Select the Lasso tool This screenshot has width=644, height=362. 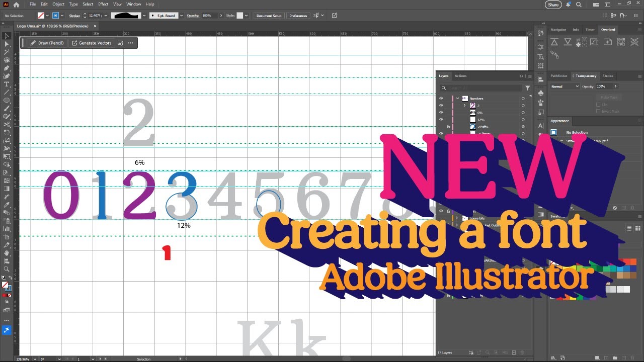click(x=7, y=60)
